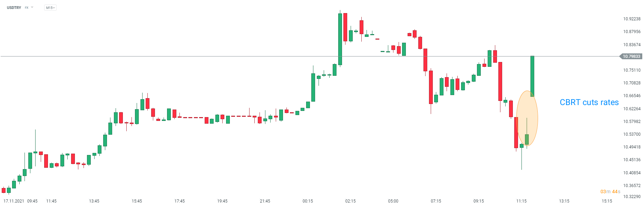The width and height of the screenshot is (644, 207).
Task: Click the horizontal current price line
Action: [x=242, y=56]
